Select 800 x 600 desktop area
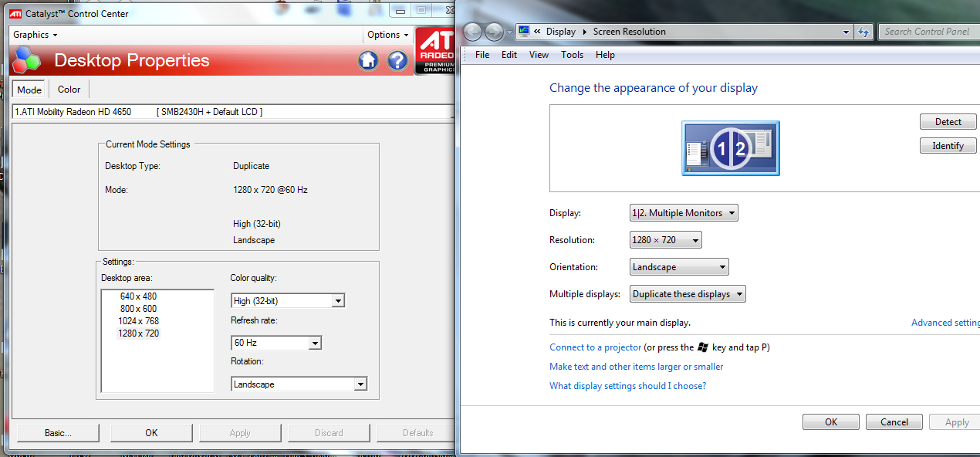Image resolution: width=980 pixels, height=457 pixels. 138,309
